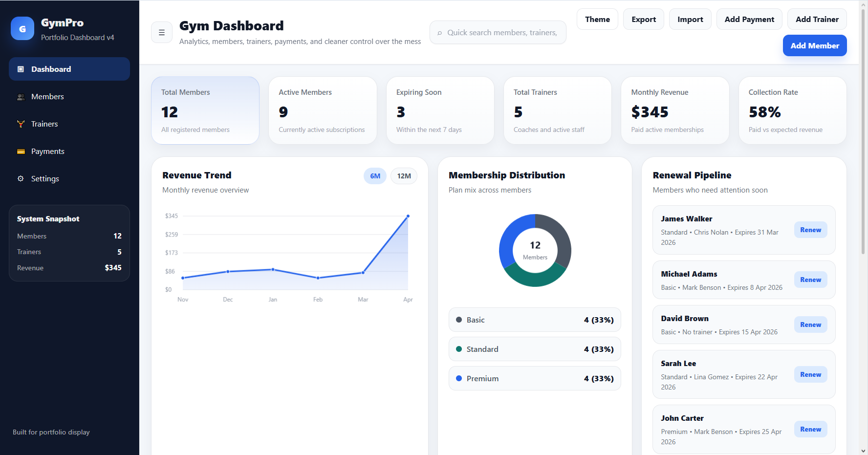Click Add Payment

749,19
